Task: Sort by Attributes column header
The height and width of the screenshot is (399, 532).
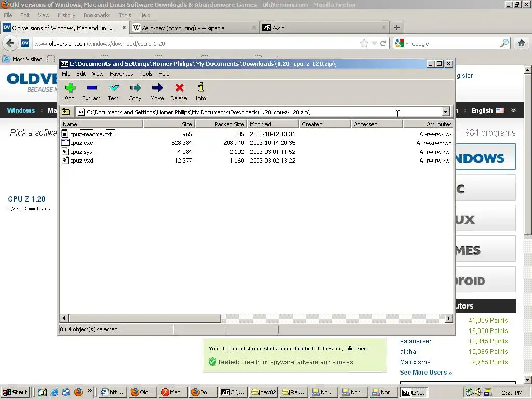Action: (428, 124)
